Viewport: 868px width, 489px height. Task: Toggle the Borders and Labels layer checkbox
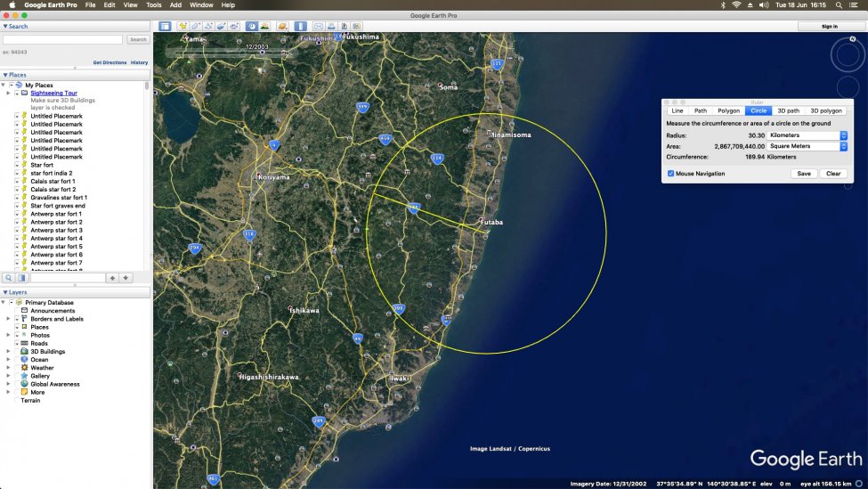click(x=17, y=319)
